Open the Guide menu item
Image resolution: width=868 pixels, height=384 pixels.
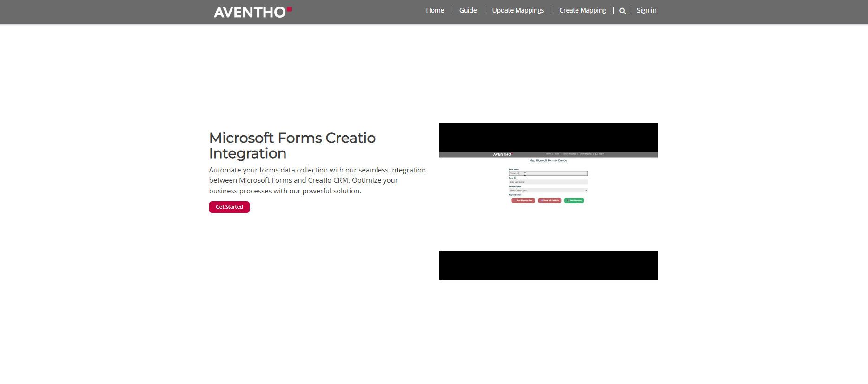tap(468, 10)
